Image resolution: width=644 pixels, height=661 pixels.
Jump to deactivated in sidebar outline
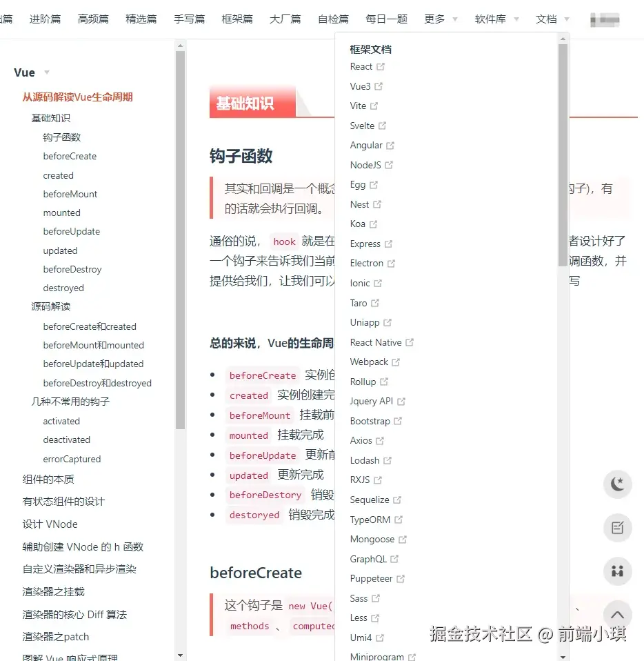pos(67,440)
